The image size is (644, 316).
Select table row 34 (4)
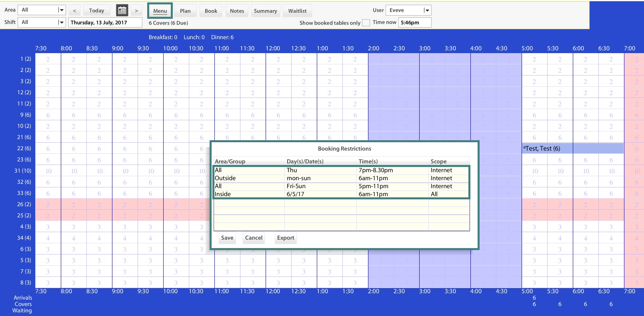pos(24,238)
